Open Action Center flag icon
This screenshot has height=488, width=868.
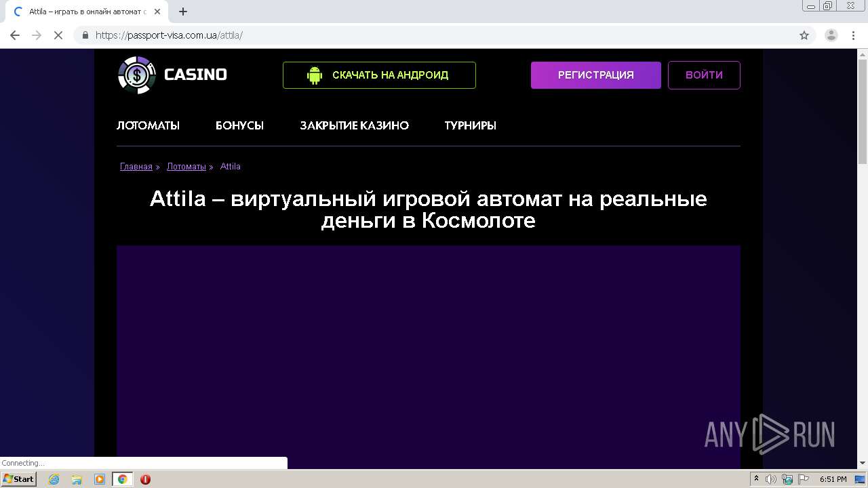point(803,479)
